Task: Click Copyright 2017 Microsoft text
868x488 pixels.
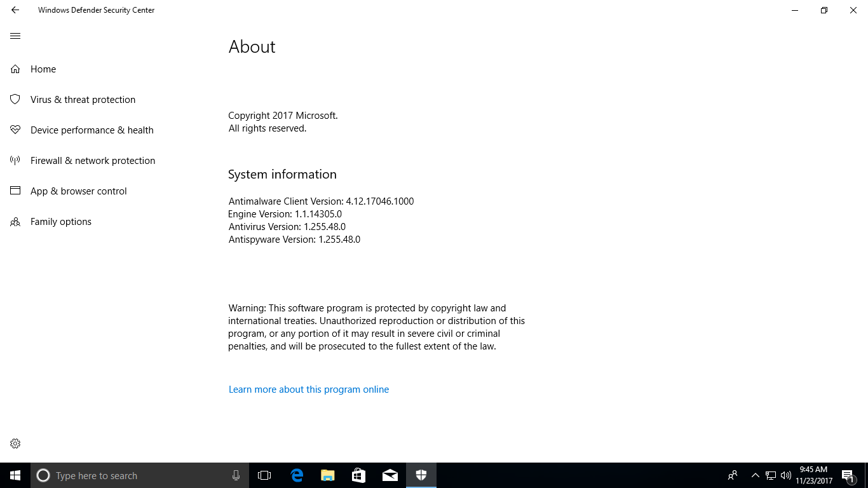Action: pos(283,116)
